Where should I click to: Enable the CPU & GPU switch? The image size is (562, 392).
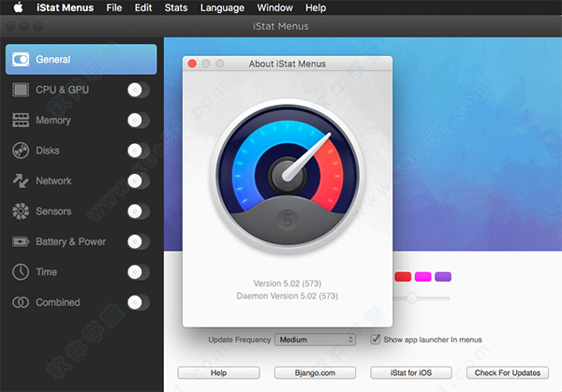(x=139, y=90)
